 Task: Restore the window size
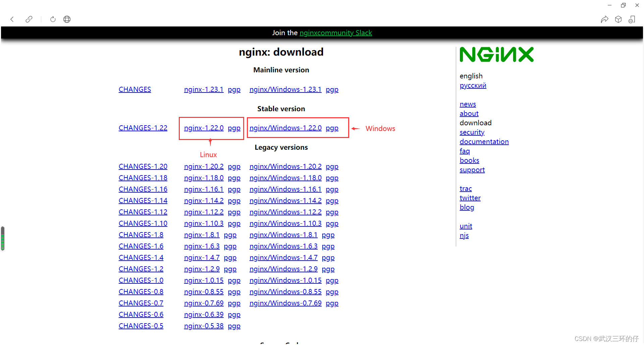tap(623, 5)
